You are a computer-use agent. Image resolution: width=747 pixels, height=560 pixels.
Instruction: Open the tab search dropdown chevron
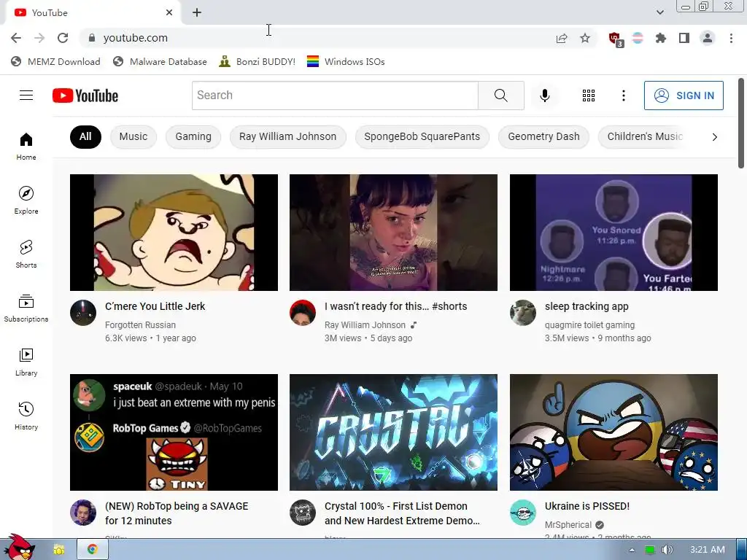pos(659,12)
